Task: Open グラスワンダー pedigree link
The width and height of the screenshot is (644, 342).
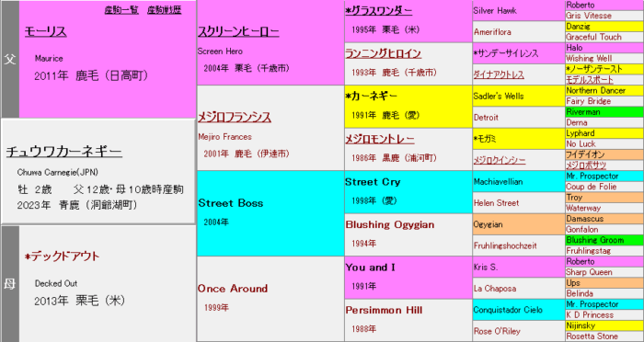Action: coord(379,11)
